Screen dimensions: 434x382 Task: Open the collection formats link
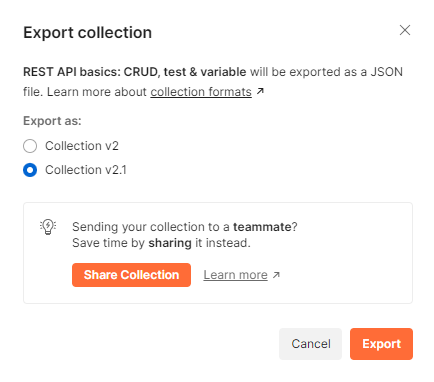pos(201,92)
